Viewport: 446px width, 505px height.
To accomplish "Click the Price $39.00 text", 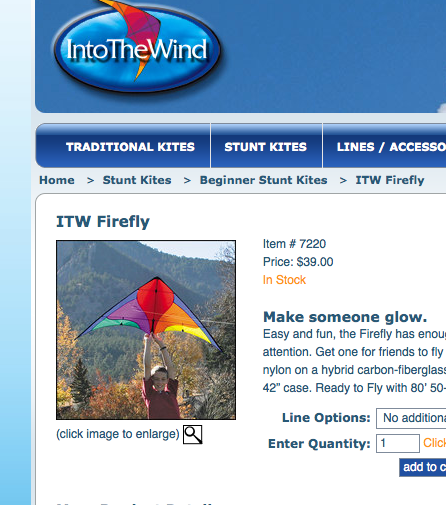I will pos(298,262).
